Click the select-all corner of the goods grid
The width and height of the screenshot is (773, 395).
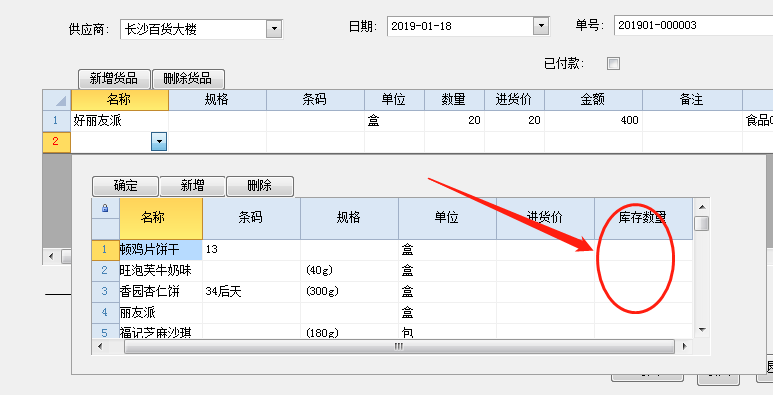[x=57, y=100]
